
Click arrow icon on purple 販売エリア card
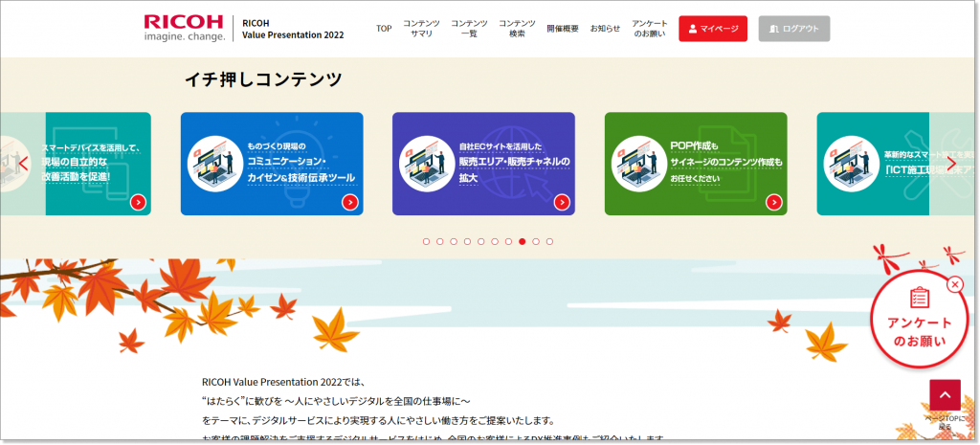[562, 202]
